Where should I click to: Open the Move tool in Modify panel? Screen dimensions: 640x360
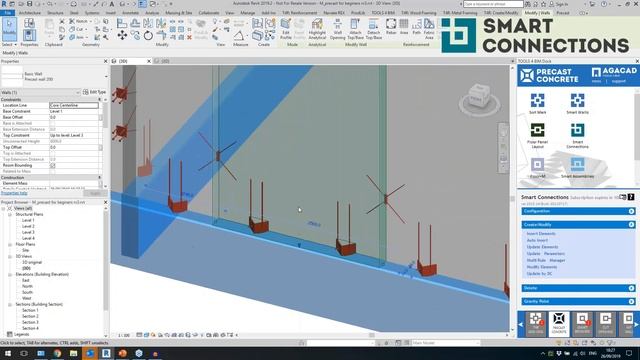tap(122, 36)
